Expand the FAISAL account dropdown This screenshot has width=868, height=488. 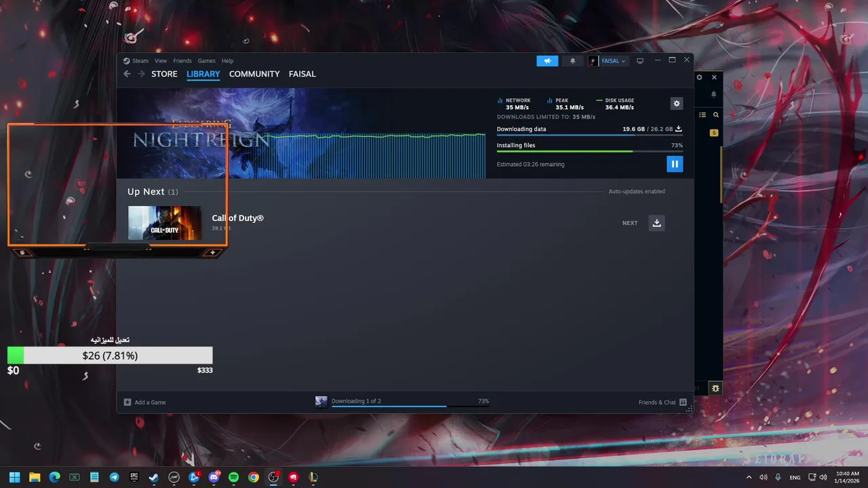613,61
